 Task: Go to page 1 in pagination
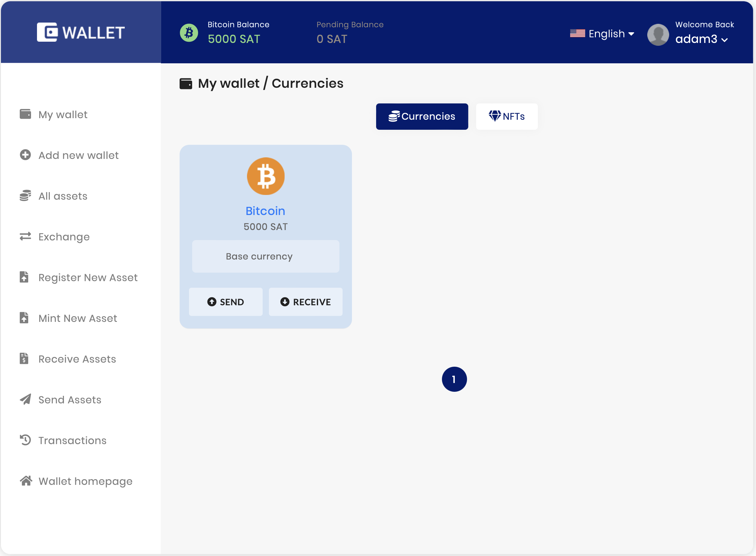454,379
